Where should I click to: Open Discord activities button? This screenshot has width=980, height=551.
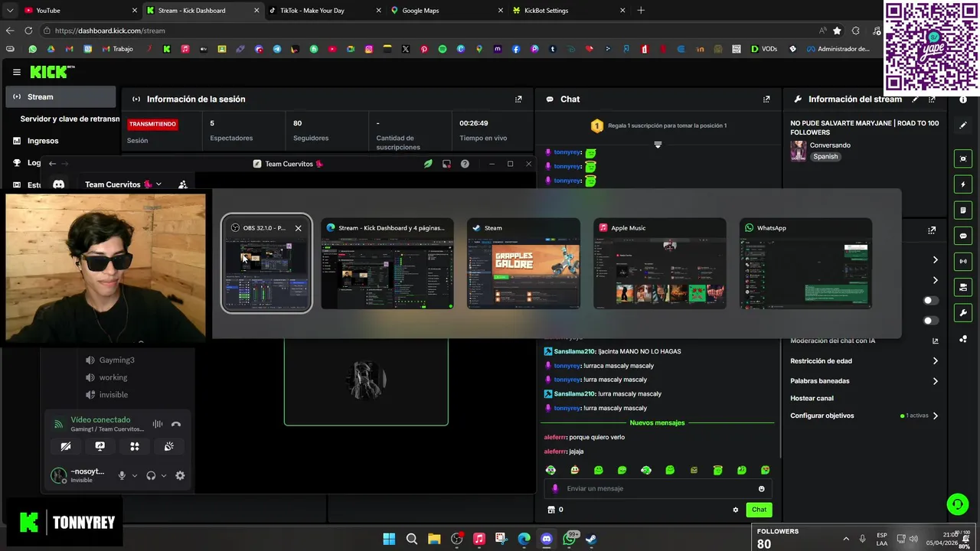click(x=135, y=447)
